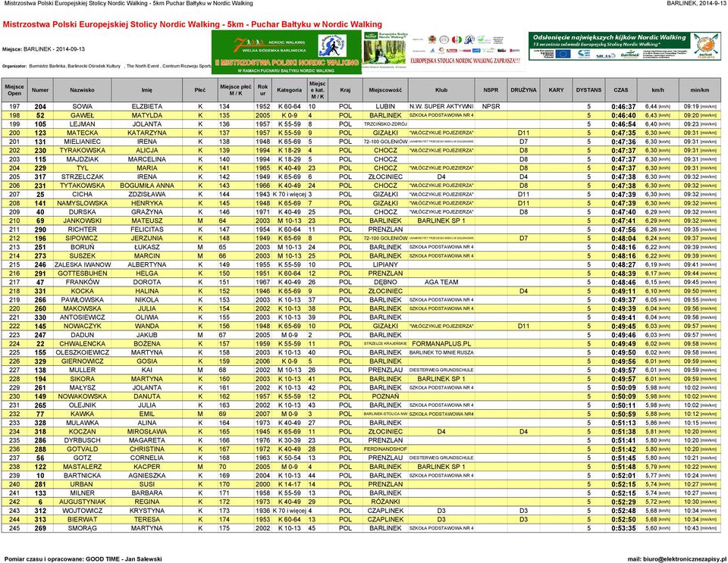Select surname DYRBUSCH
The image size is (728, 563).
pos(82,440)
